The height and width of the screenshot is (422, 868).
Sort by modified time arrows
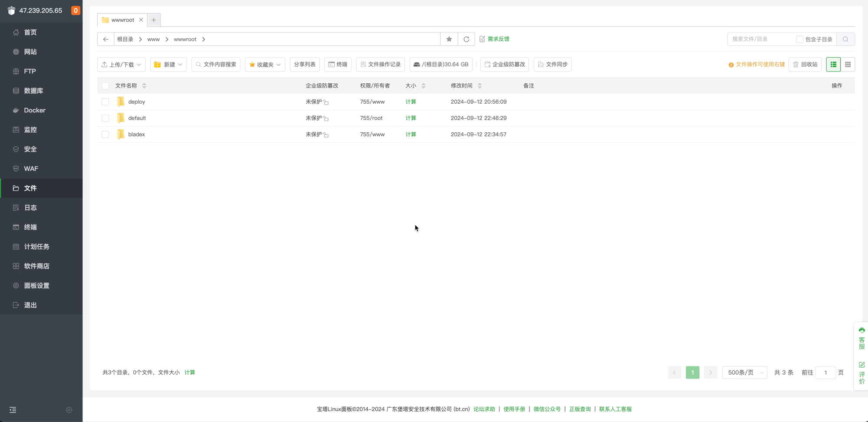pyautogui.click(x=480, y=86)
